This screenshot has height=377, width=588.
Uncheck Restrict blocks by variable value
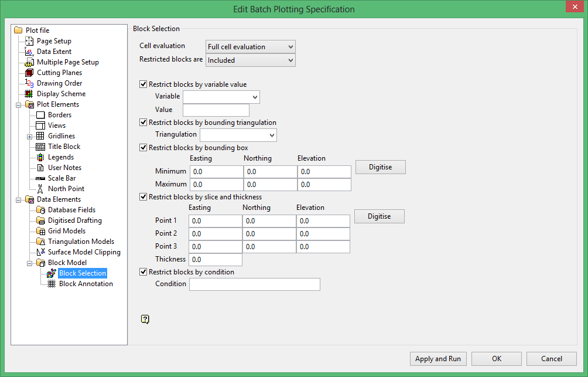coord(143,84)
